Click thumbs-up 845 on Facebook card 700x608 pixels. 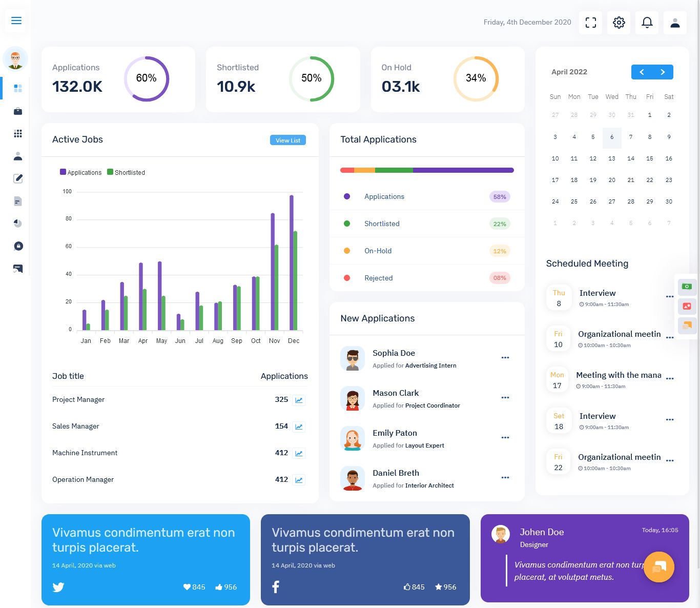click(414, 587)
